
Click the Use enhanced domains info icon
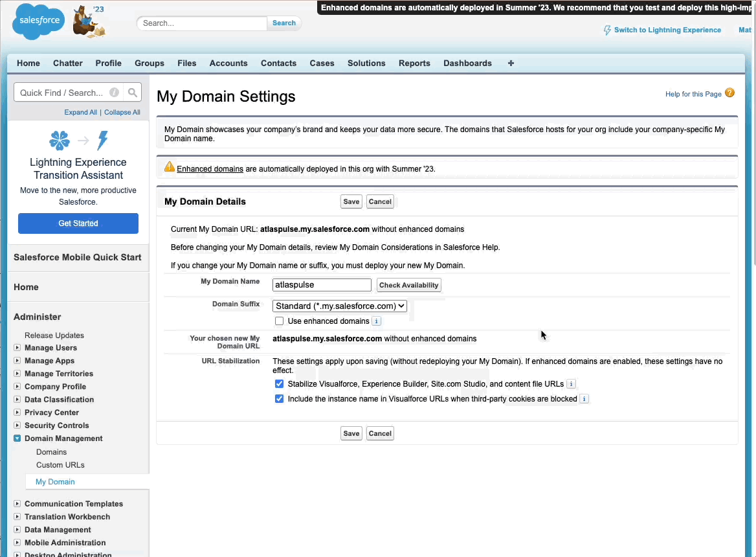coord(377,321)
